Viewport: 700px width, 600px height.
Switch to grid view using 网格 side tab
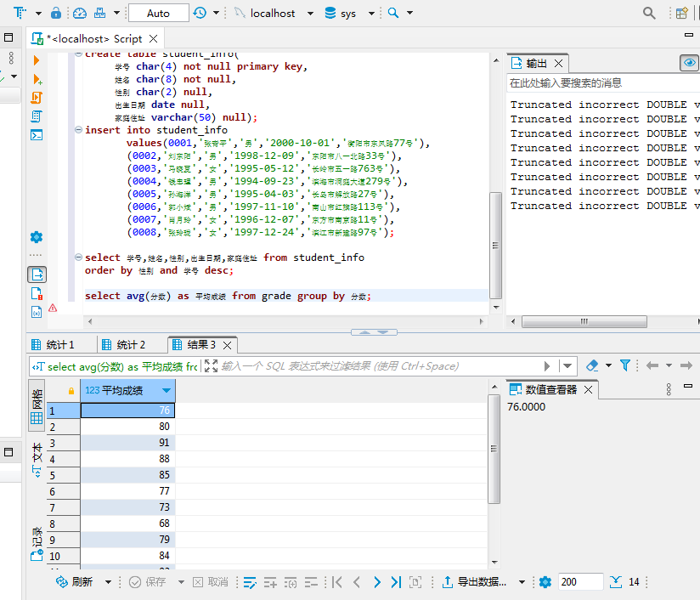pos(37,407)
